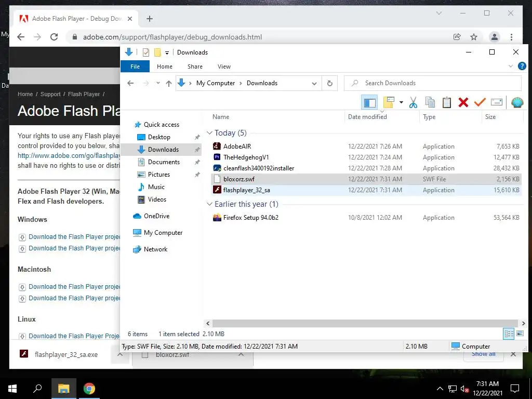This screenshot has height=399, width=532.
Task: Open the File tab in Explorer
Action: click(x=135, y=66)
